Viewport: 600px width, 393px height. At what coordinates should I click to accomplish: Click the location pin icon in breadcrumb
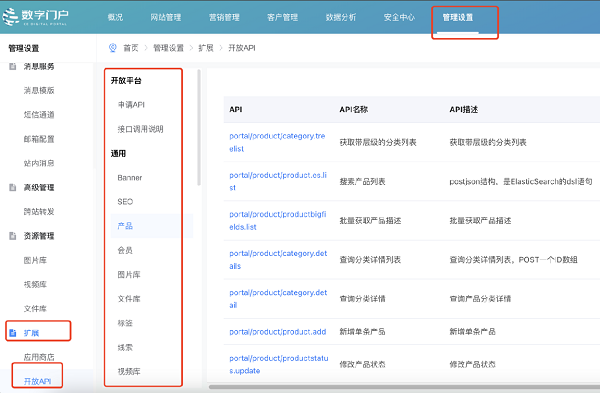tap(112, 48)
